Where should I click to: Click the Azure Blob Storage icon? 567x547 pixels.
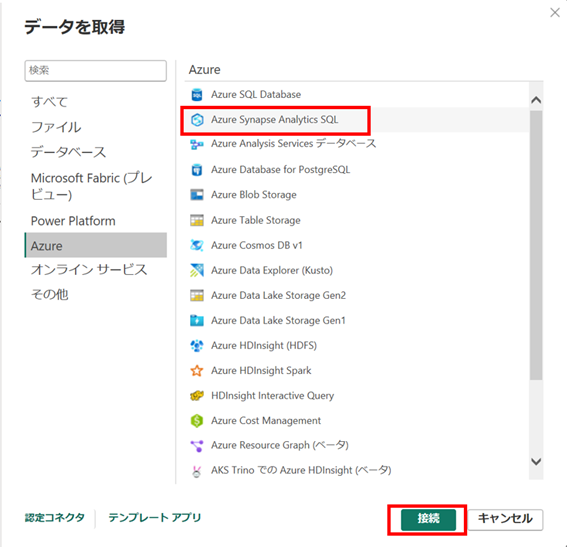[x=197, y=195]
